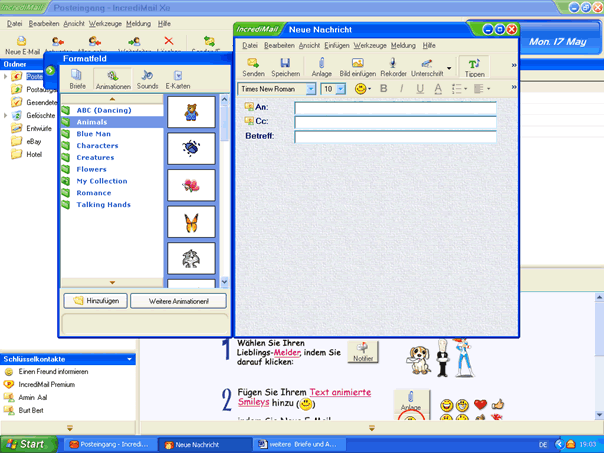The height and width of the screenshot is (454, 605).
Task: Switch to Posteingang taskbar button
Action: 110,444
